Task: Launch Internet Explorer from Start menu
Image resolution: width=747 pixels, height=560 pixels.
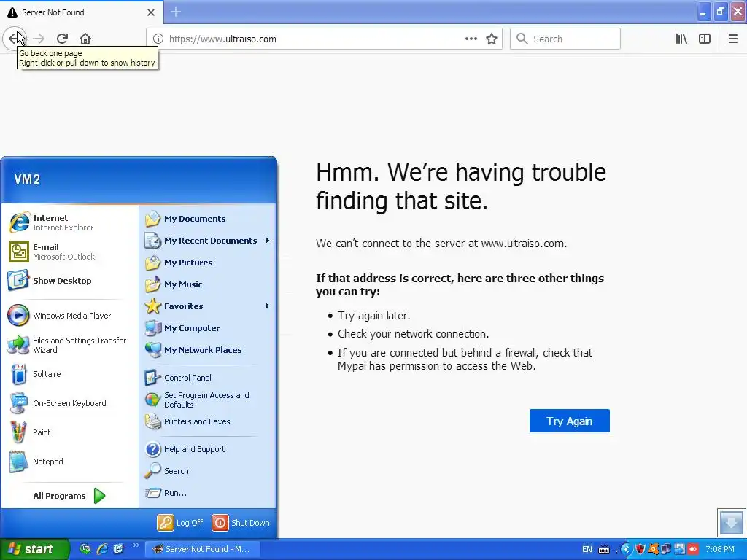Action: [70, 222]
